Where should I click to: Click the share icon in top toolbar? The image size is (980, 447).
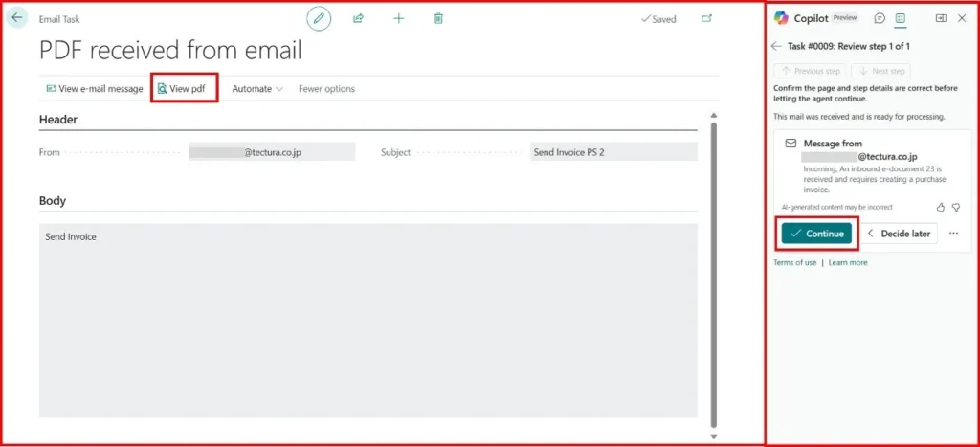tap(358, 18)
